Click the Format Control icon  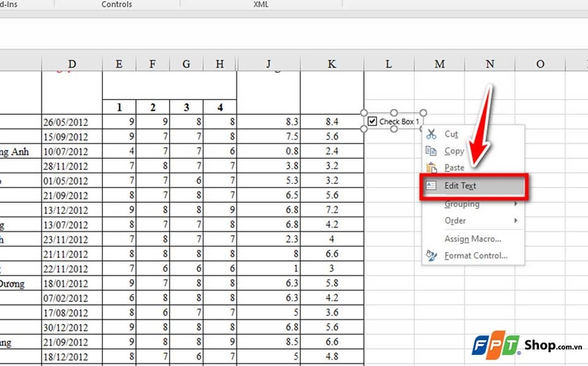(431, 255)
